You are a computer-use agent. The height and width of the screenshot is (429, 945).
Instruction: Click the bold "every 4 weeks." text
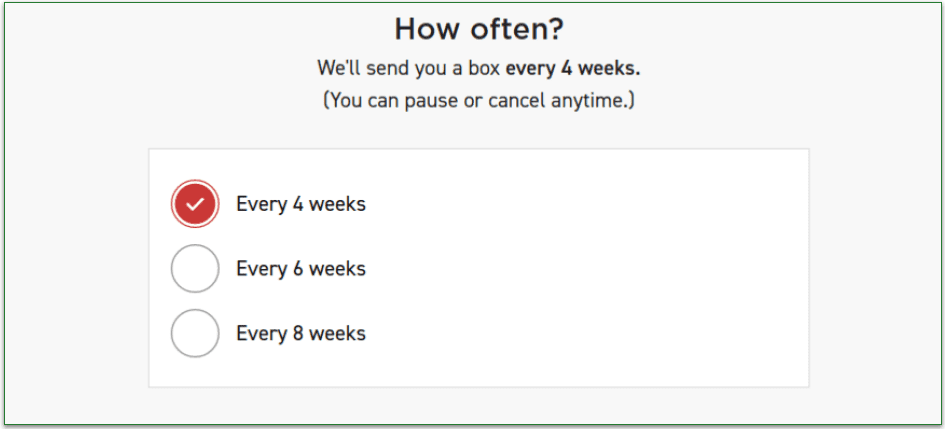[573, 68]
